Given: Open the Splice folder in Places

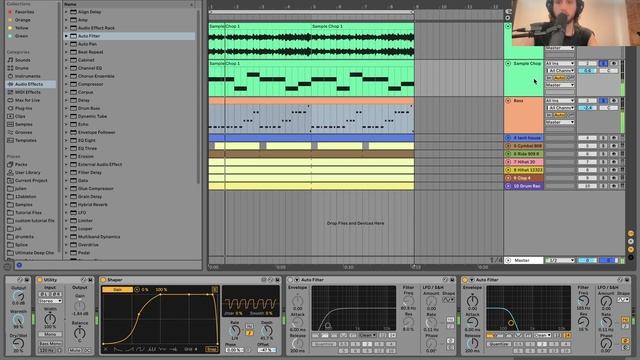Looking at the screenshot, I should coord(21,244).
